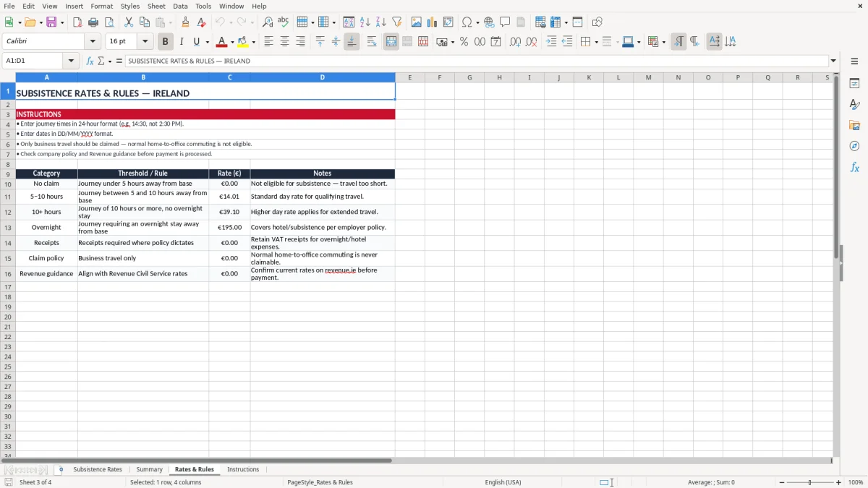Add a decimal place

pyautogui.click(x=515, y=42)
